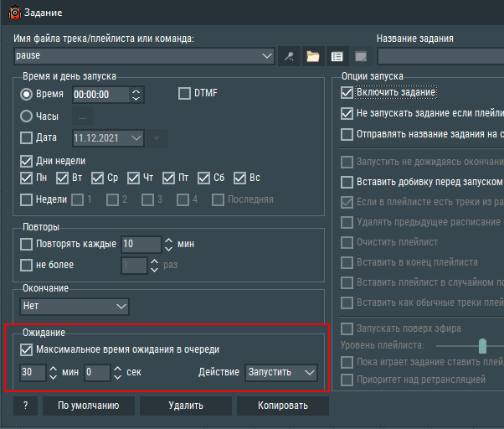The height and width of the screenshot is (429, 504).
Task: Adjust the wait minutes spinner arrows
Action: [x=53, y=372]
